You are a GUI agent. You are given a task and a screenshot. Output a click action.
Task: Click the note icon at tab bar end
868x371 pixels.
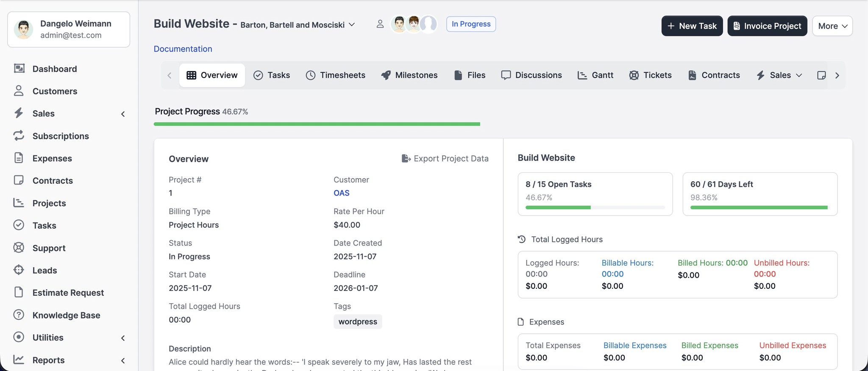click(x=821, y=75)
